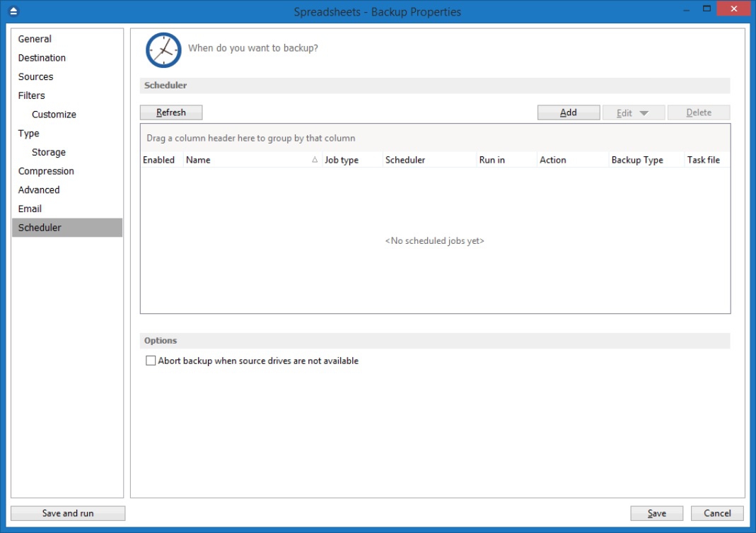Image resolution: width=756 pixels, height=533 pixels.
Task: Click the Backup Type column header
Action: [637, 160]
